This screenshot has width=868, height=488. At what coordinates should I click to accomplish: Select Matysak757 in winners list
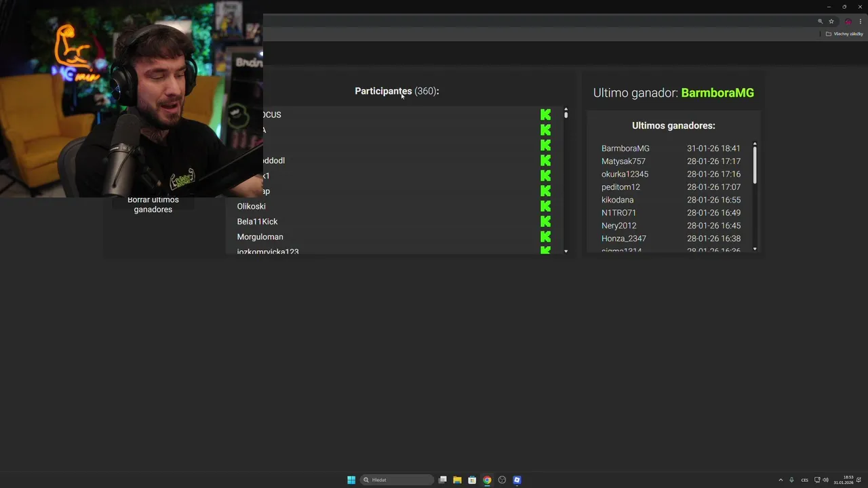click(623, 161)
